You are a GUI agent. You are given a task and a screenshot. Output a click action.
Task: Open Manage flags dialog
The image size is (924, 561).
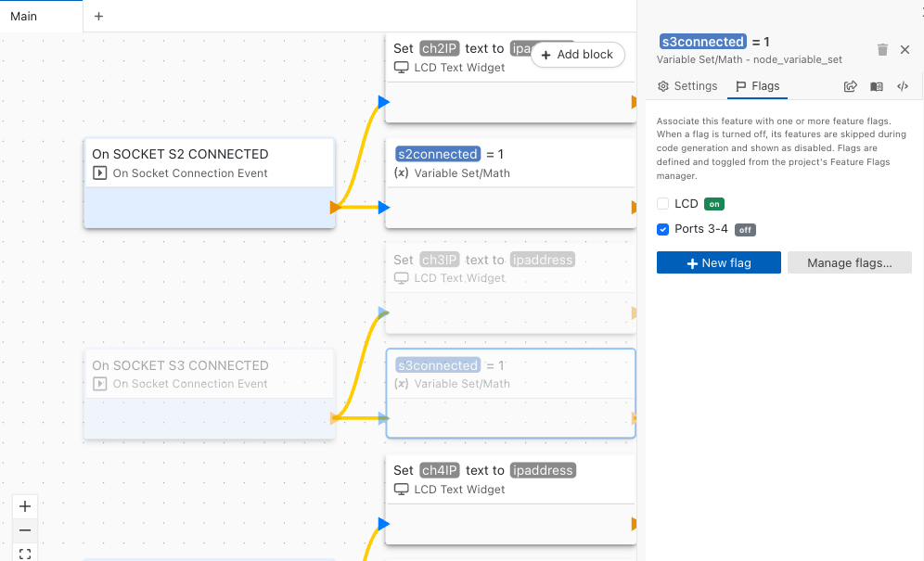850,262
